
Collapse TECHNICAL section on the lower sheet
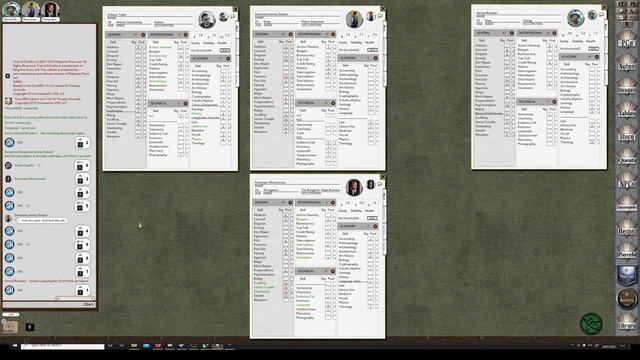(333, 271)
